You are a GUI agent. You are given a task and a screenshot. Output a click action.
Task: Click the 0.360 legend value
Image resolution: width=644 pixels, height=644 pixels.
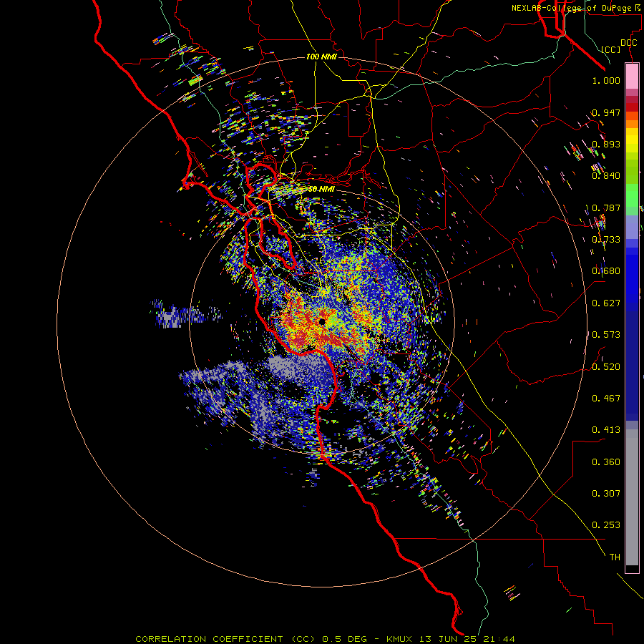606,462
